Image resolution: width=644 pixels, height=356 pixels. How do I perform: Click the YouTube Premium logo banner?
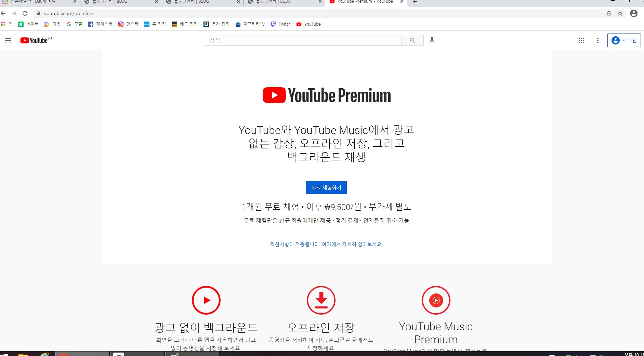coord(327,95)
